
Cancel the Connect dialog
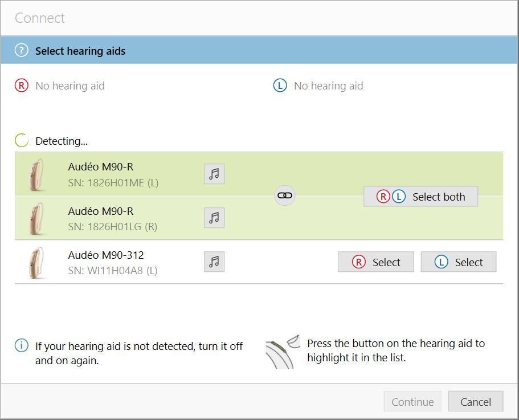[476, 402]
